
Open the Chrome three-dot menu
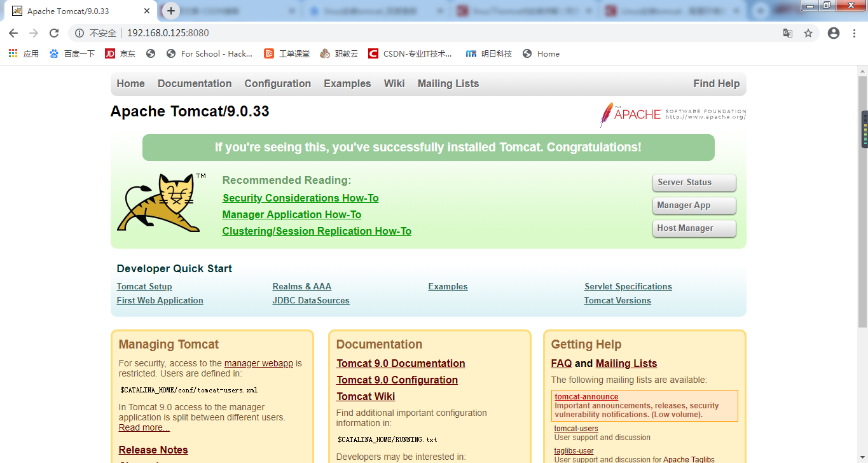pyautogui.click(x=854, y=33)
